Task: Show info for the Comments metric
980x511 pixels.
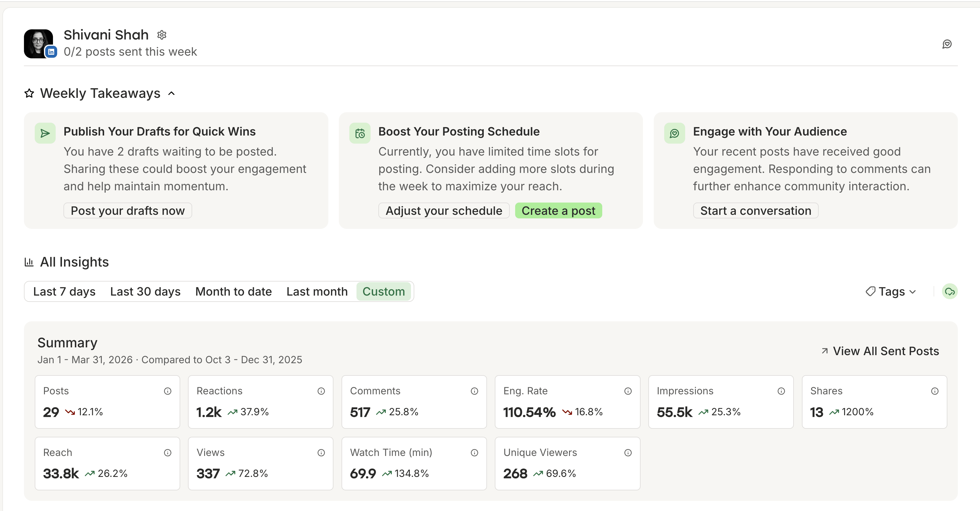Action: (474, 391)
